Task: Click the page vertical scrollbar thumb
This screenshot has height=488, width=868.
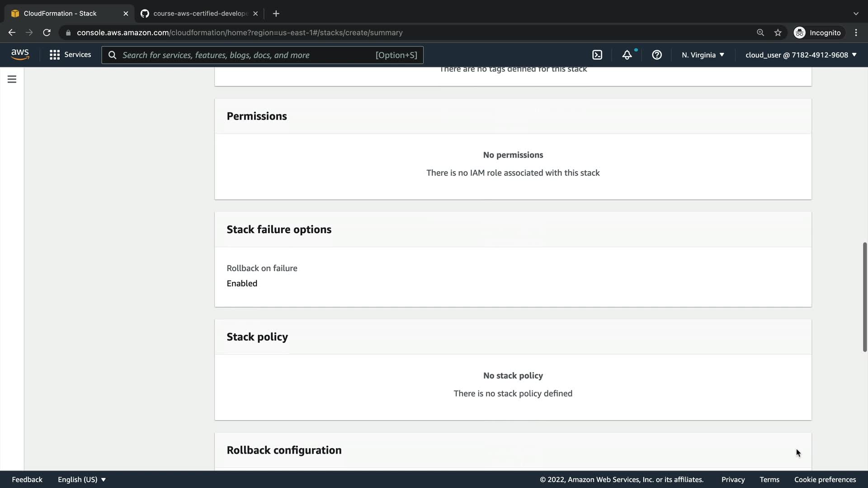Action: click(864, 297)
